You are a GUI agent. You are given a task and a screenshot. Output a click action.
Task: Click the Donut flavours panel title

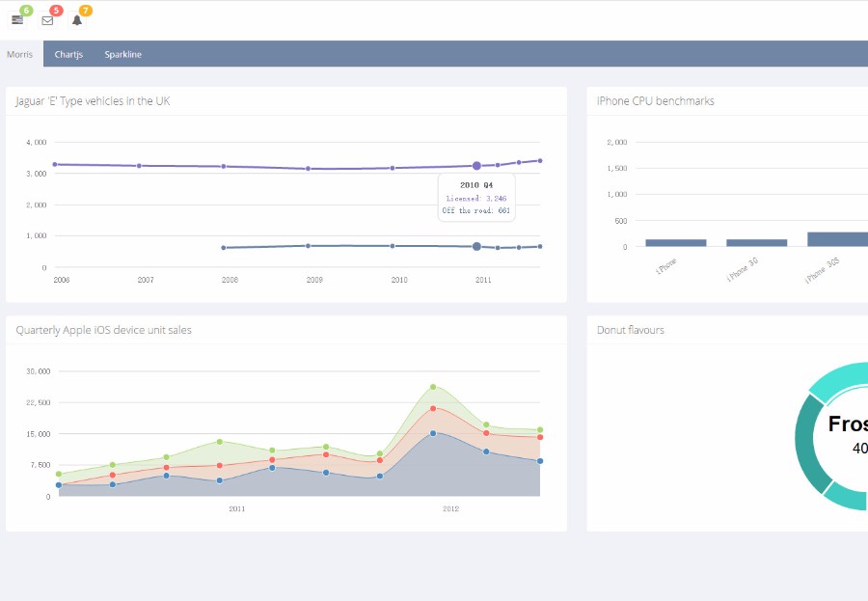[x=631, y=330]
